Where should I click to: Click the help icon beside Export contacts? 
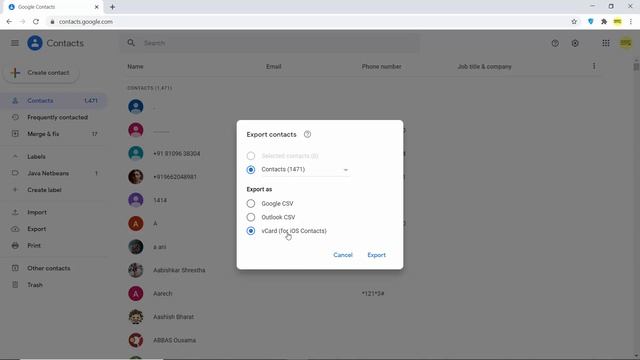307,134
